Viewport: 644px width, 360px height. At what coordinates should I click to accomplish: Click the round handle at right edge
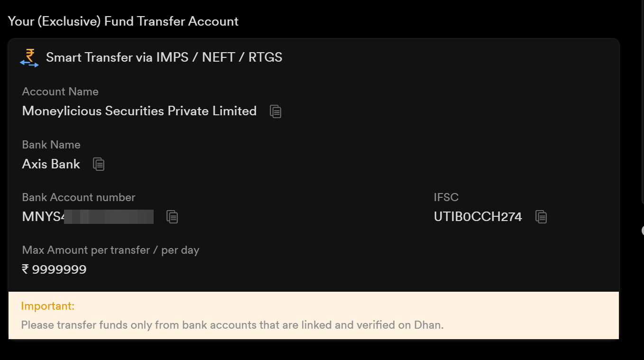coord(642,231)
